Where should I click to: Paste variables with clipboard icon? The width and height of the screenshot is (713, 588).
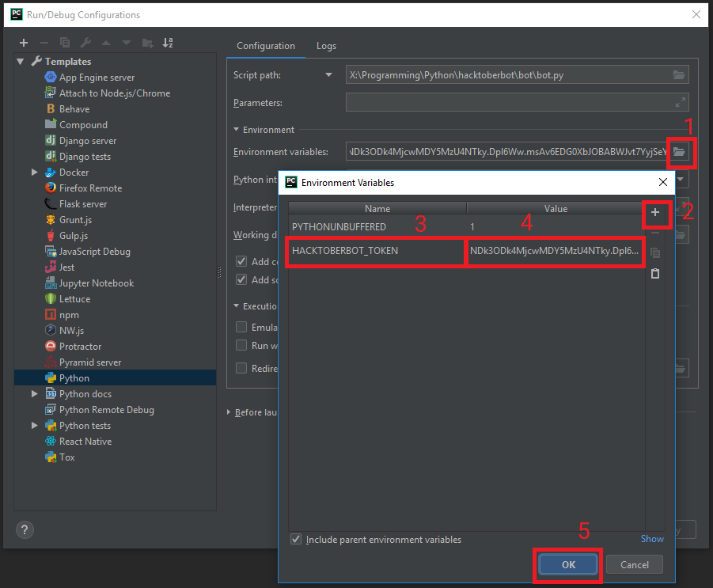coord(654,274)
